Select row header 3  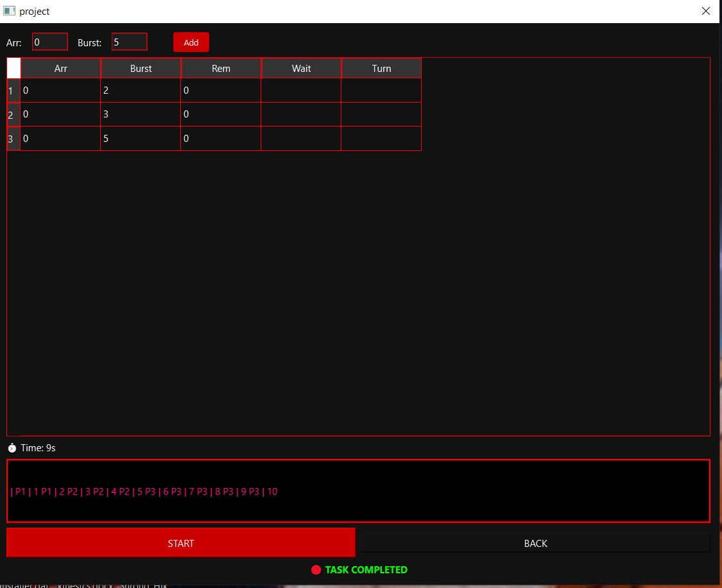(x=14, y=138)
